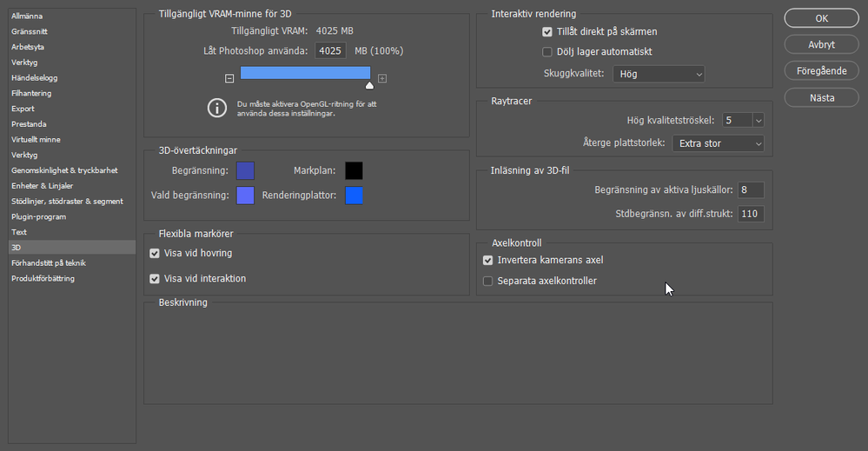Uncheck Invertera kamerans axel
The height and width of the screenshot is (451, 868).
tap(488, 261)
